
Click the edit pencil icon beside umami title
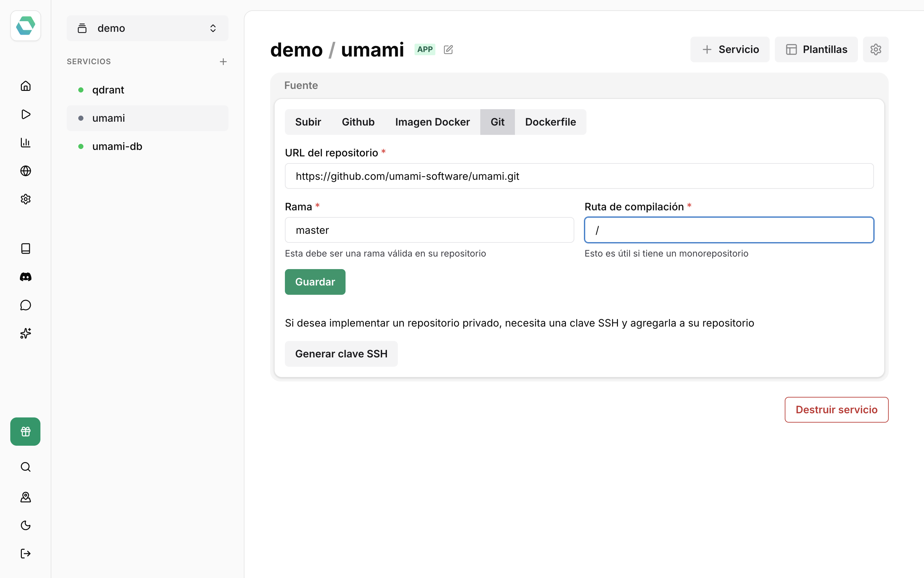448,50
